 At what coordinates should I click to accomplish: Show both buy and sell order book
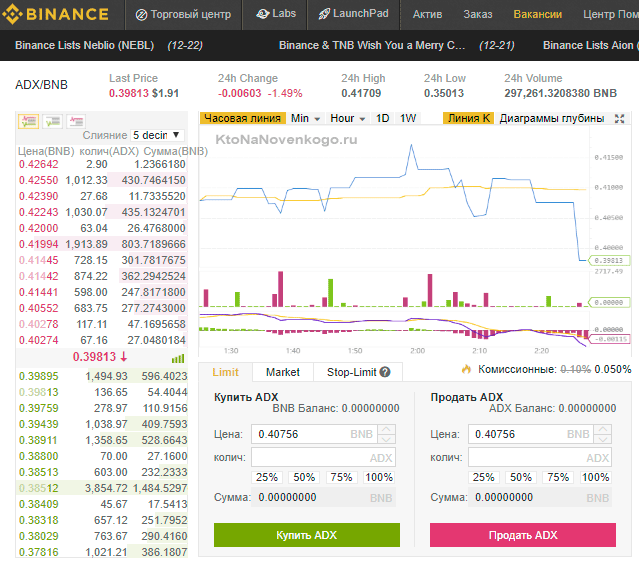29,121
